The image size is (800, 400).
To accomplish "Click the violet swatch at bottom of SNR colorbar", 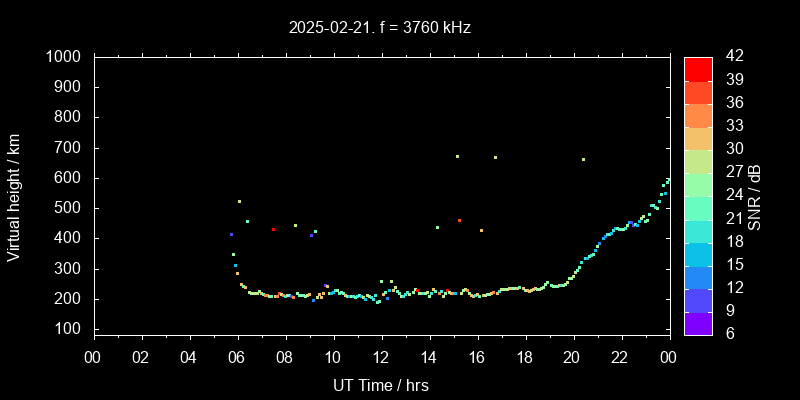I will click(698, 322).
